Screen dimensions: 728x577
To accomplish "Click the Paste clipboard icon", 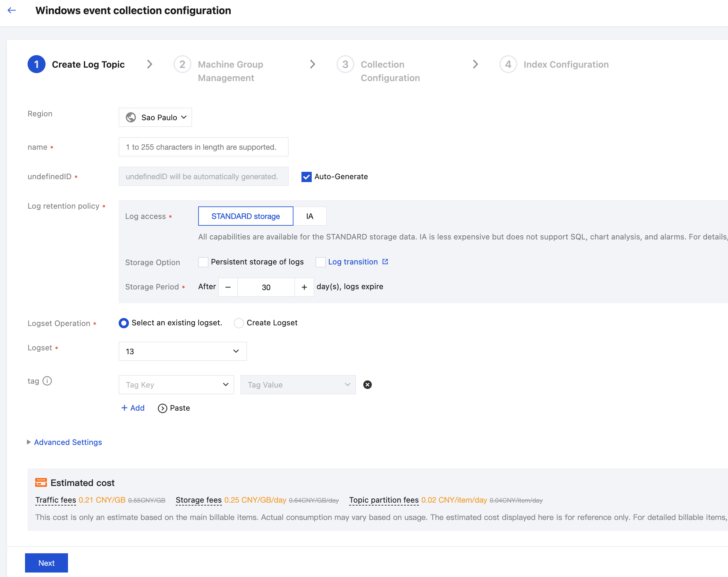I will point(162,408).
